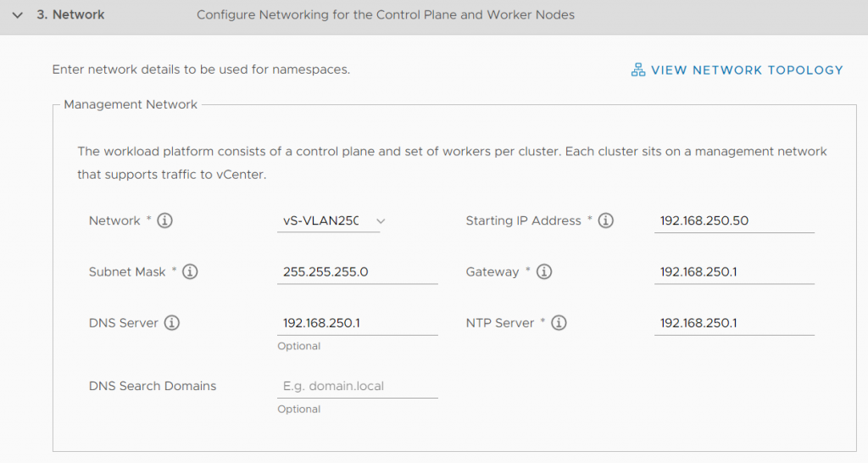Open the Gateway info tooltip icon
The image size is (868, 463).
coord(544,271)
